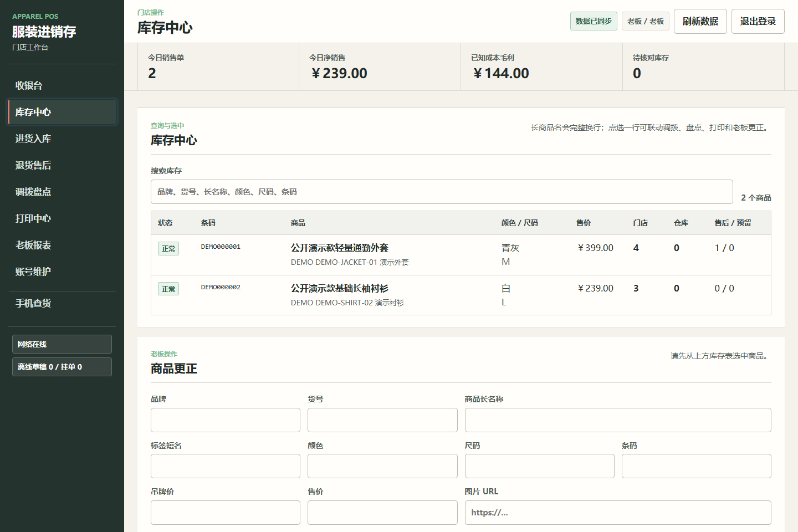
Task: Focus the 商品长名称 input field
Action: pos(618,420)
